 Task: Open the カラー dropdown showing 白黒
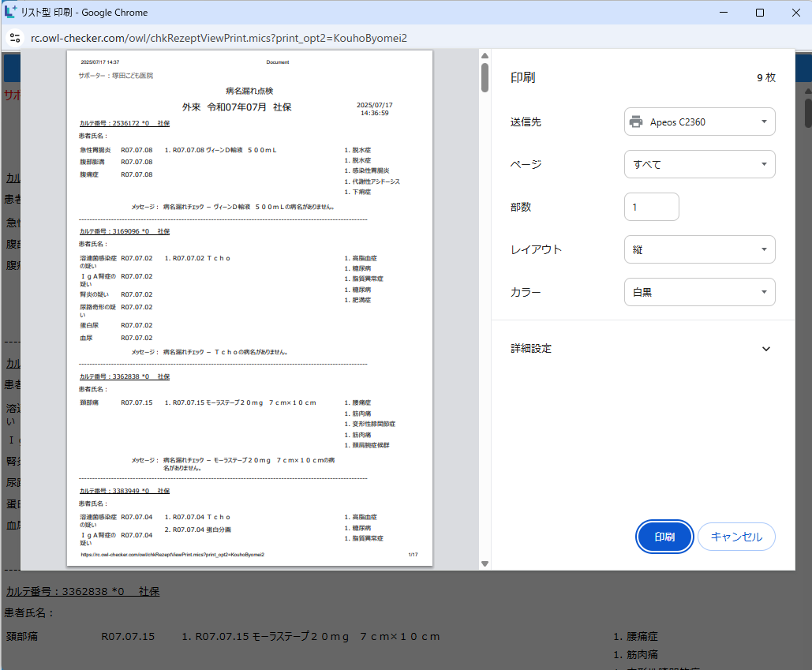click(x=699, y=292)
